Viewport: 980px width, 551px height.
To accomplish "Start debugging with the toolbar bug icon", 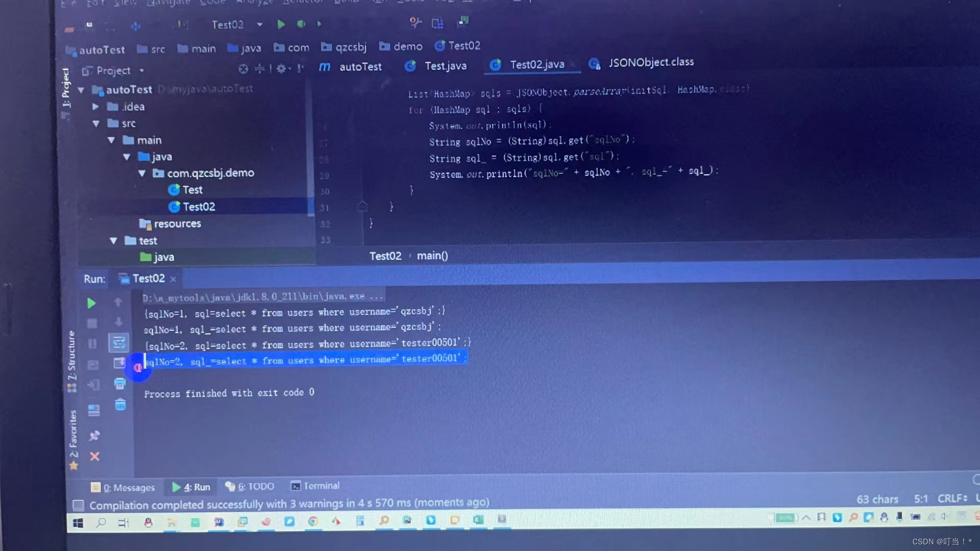I will (x=301, y=24).
